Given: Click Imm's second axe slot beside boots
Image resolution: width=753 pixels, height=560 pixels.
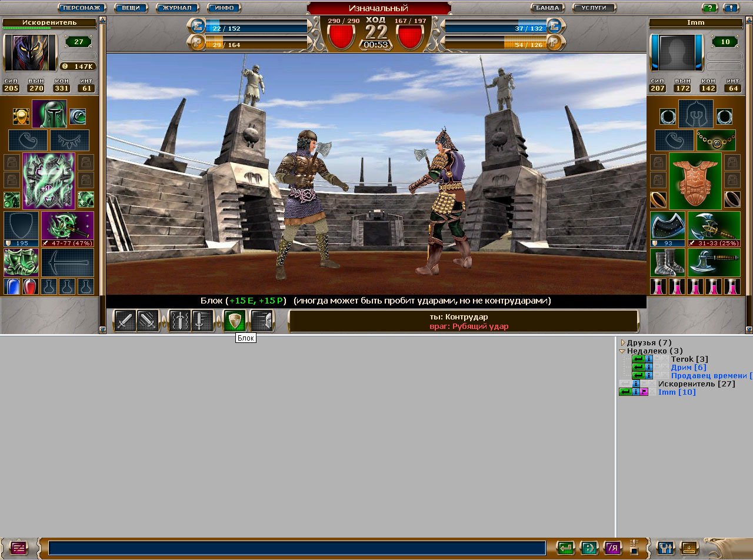Looking at the screenshot, I should (x=714, y=262).
